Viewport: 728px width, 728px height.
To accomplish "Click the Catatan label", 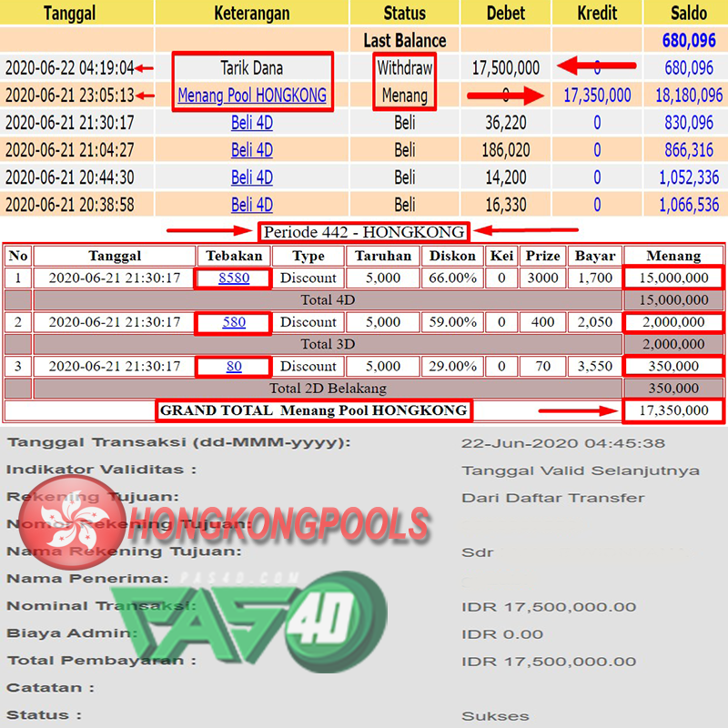I will coord(50,688).
